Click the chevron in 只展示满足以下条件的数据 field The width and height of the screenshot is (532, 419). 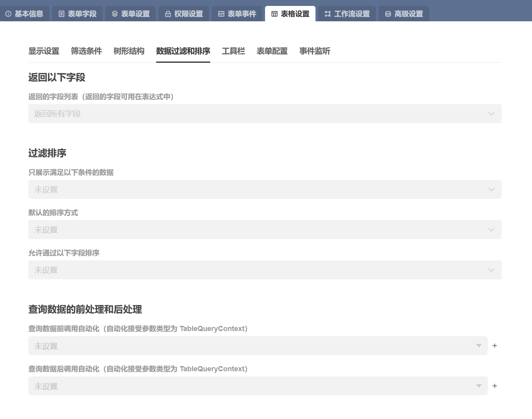491,189
